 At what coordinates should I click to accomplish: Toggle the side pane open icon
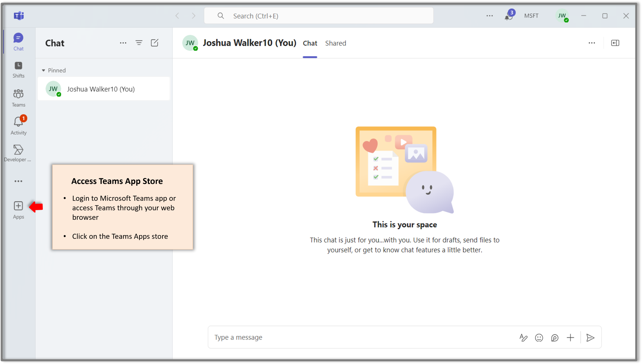click(x=615, y=43)
